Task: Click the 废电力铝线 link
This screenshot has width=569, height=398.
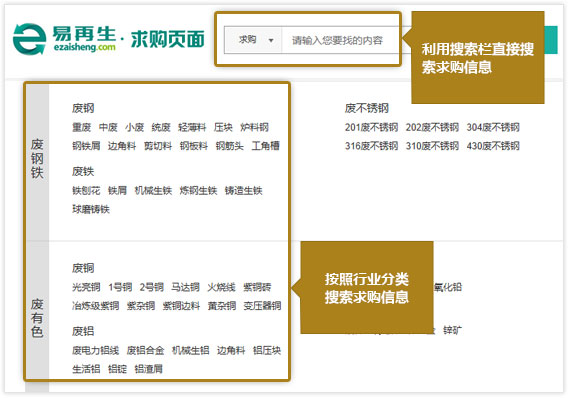Action: coord(96,350)
